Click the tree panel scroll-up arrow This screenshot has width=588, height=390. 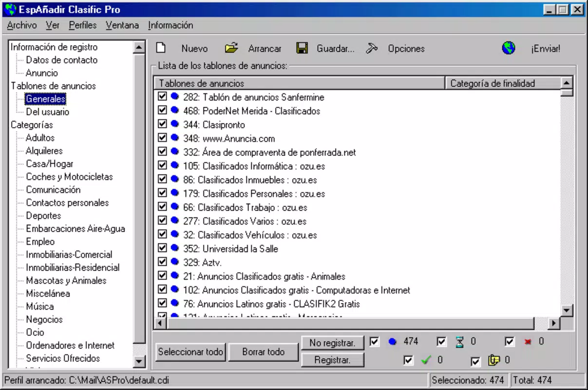tap(139, 47)
